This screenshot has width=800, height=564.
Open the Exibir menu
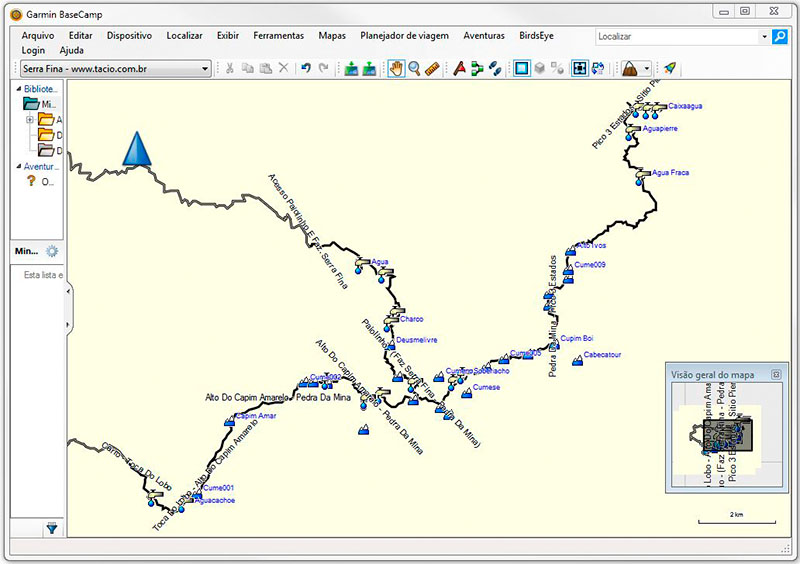(x=228, y=36)
